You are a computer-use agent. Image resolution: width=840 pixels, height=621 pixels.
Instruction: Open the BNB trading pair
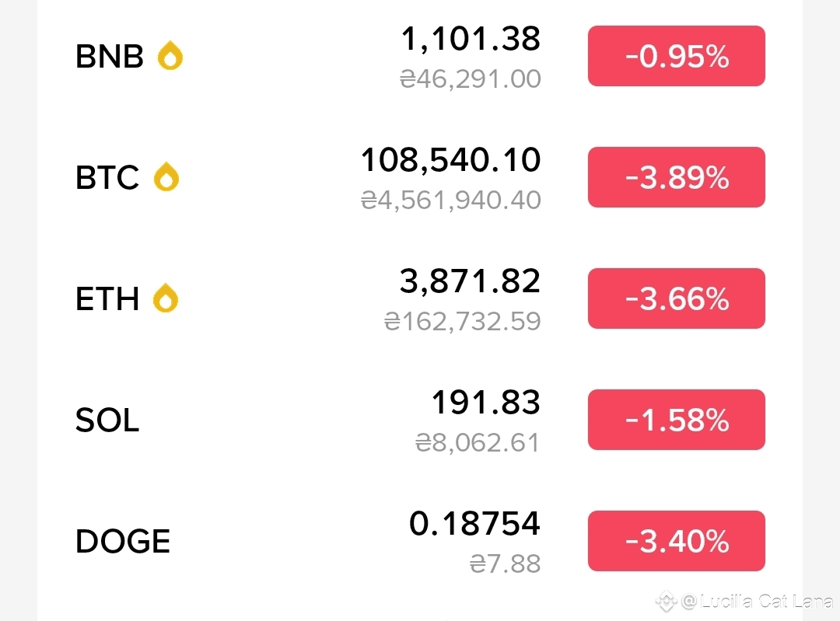[x=110, y=56]
